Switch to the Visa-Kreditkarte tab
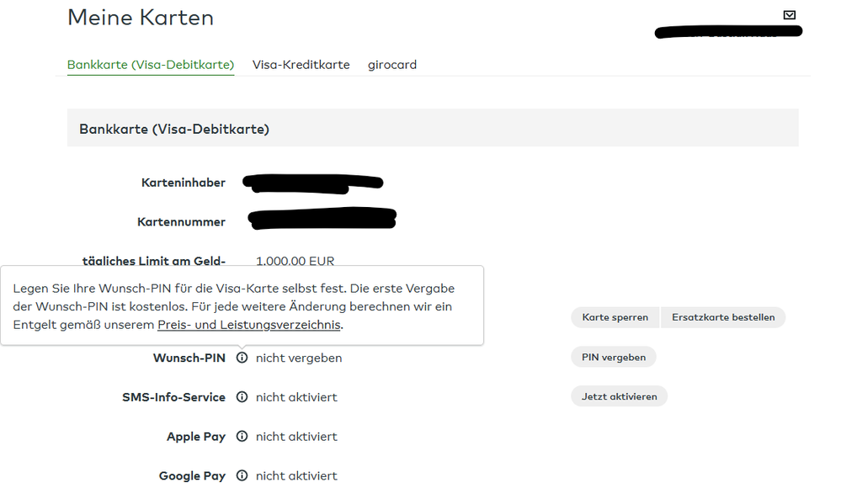This screenshot has width=841, height=504. click(x=301, y=65)
